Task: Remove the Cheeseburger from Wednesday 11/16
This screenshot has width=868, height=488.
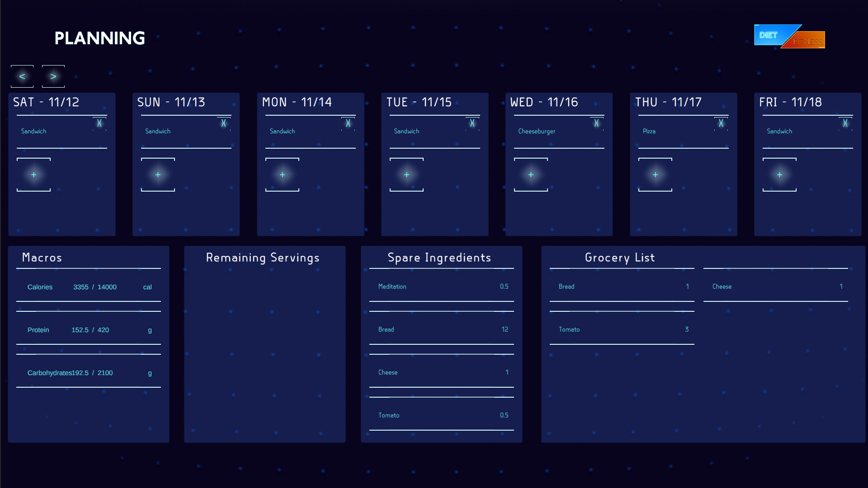Action: (x=596, y=122)
